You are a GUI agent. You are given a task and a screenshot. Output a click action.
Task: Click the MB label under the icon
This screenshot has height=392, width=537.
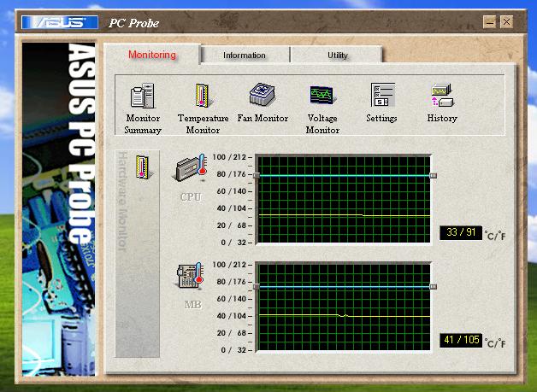(192, 305)
